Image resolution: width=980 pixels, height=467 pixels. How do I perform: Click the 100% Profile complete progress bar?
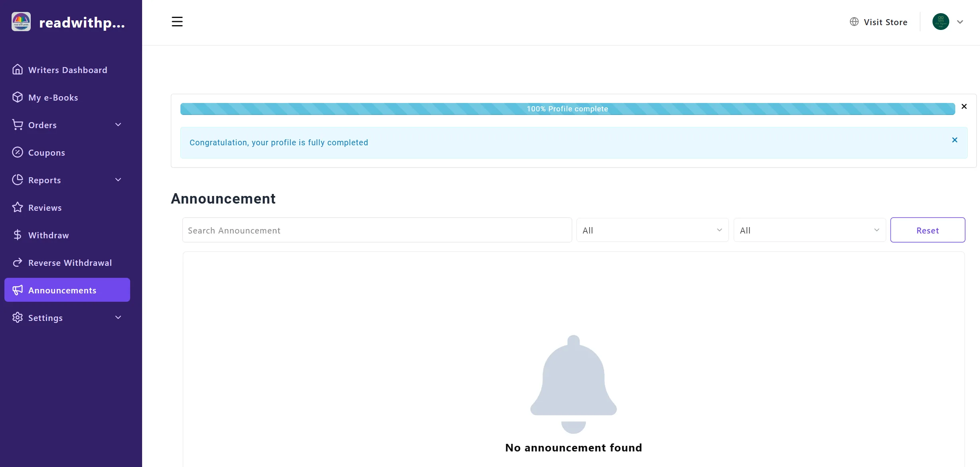tap(567, 109)
